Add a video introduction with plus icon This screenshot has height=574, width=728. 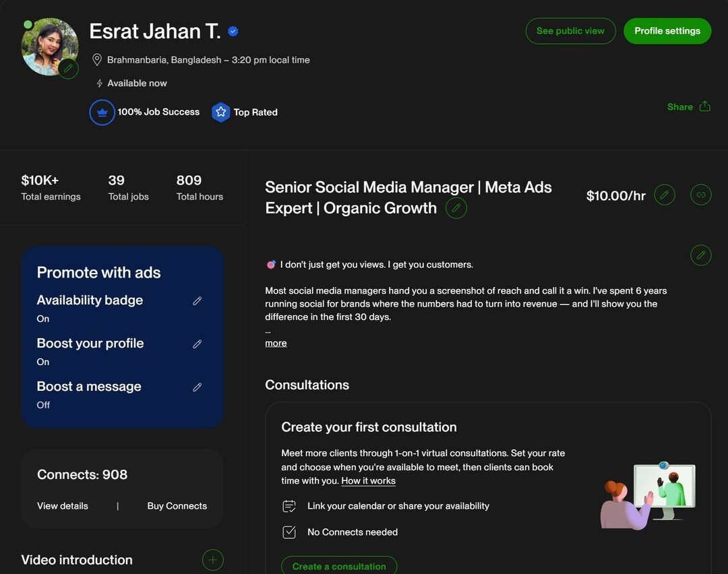click(x=212, y=560)
